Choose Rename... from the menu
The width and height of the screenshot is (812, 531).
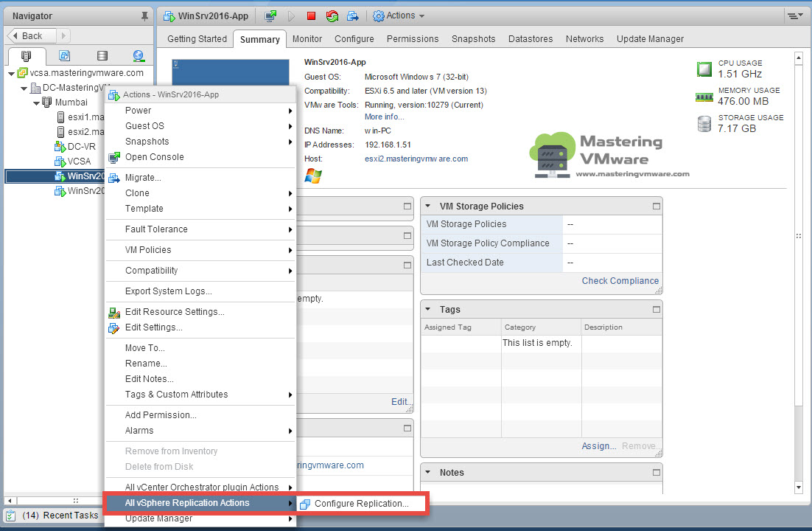(200, 364)
